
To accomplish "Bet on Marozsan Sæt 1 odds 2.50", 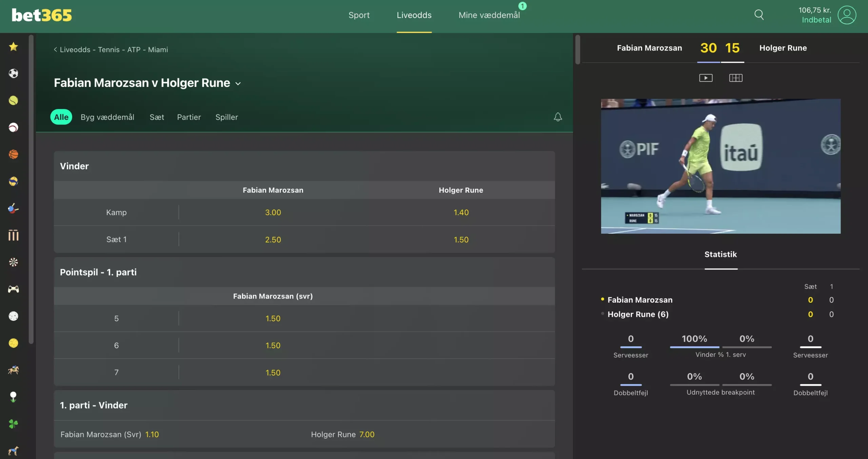I will click(273, 240).
